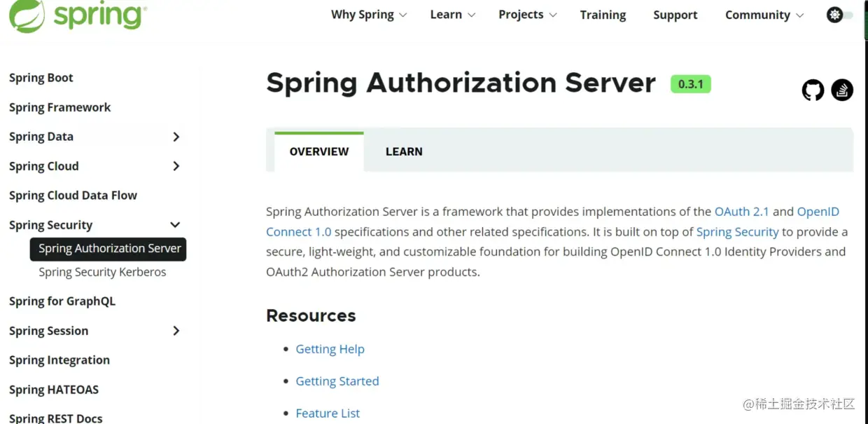
Task: Open the GitHub repository icon
Action: (813, 90)
